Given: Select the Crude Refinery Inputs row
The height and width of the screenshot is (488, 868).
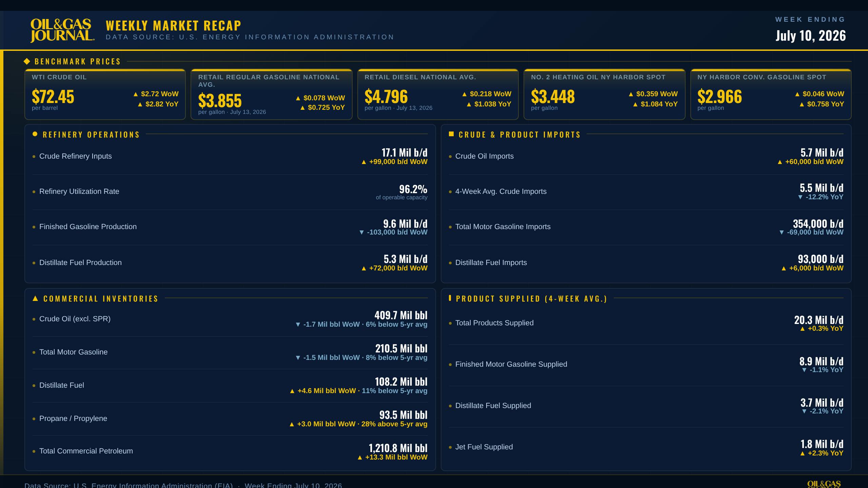Looking at the screenshot, I should click(230, 157).
